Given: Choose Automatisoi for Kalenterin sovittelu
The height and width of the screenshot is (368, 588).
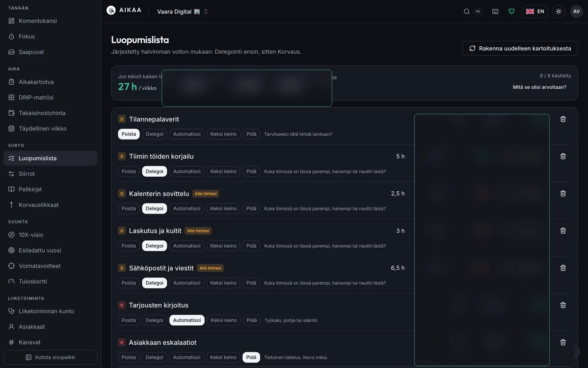Looking at the screenshot, I should tap(187, 209).
